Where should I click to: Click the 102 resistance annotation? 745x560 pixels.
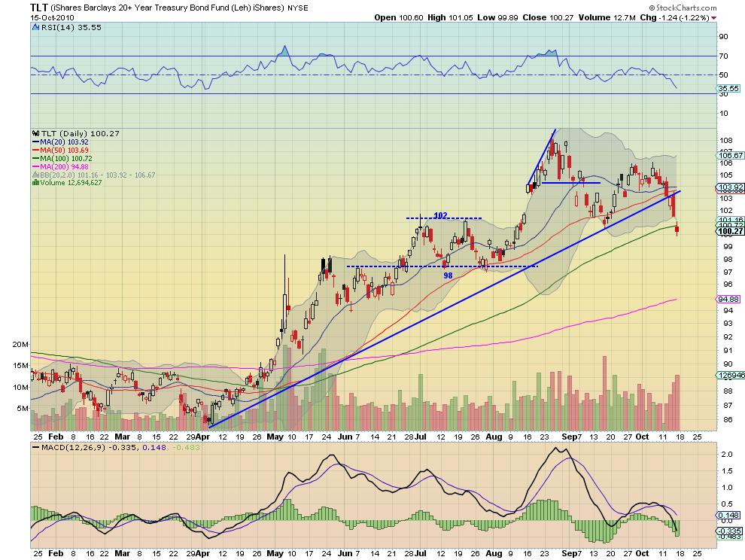[440, 215]
